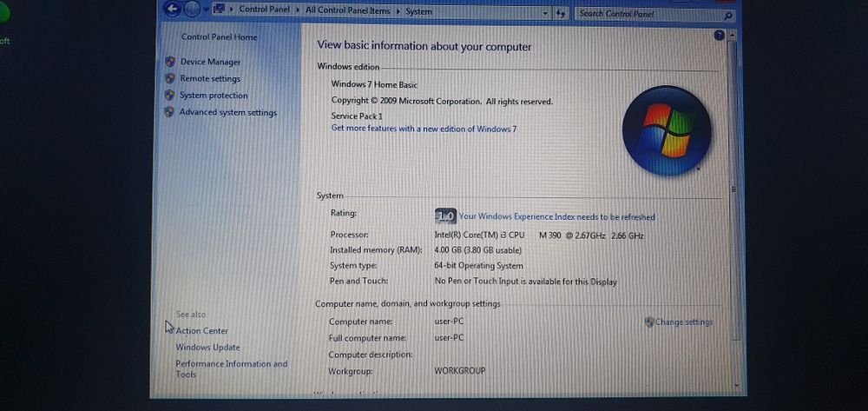Click the 1.0 rating badge
Image resolution: width=868 pixels, height=411 pixels.
[445, 216]
